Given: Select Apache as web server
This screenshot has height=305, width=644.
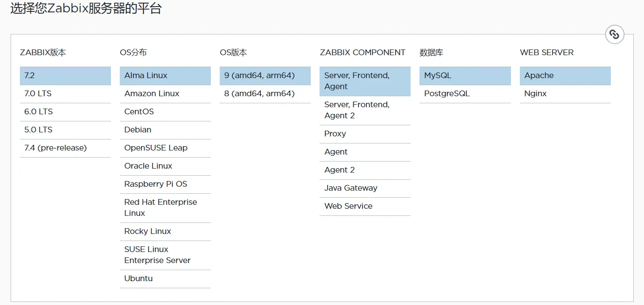Looking at the screenshot, I should [x=565, y=75].
